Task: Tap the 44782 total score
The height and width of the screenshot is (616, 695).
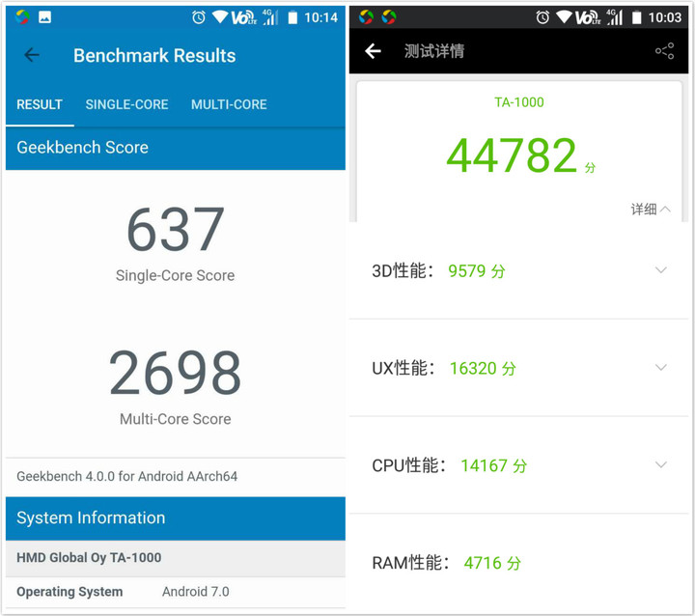Action: point(512,155)
